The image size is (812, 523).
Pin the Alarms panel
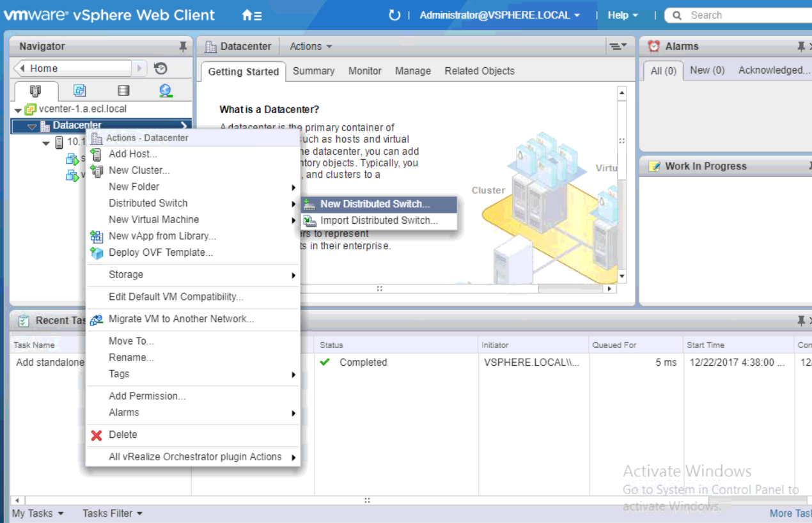800,47
